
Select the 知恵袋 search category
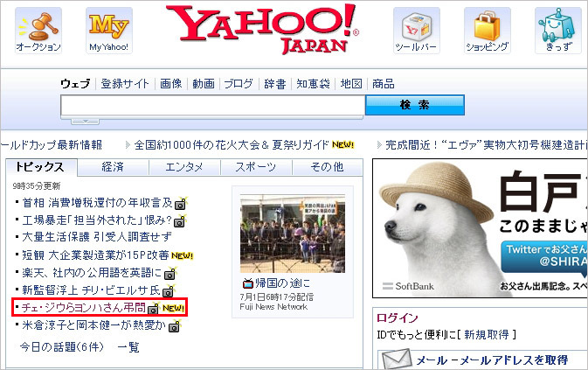coord(313,84)
